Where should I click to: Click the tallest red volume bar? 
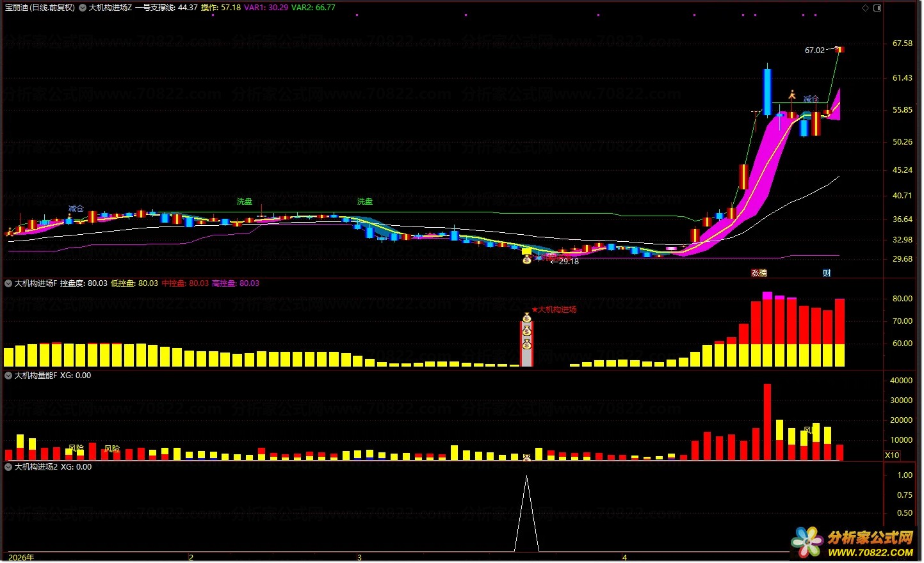coord(767,422)
